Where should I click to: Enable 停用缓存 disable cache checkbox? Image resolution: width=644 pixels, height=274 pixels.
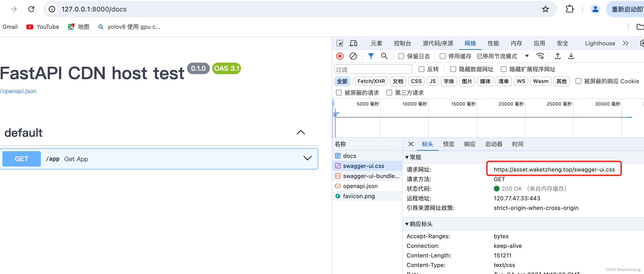pos(443,56)
